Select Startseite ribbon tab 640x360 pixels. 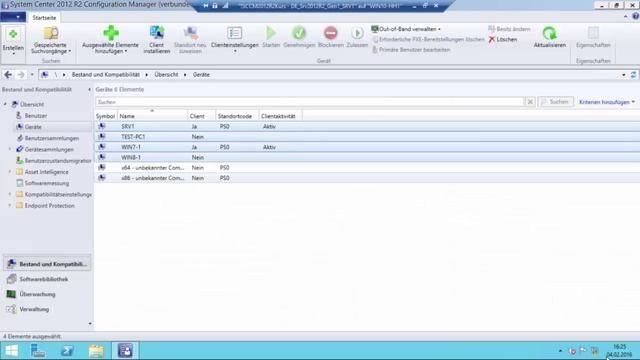[44, 18]
